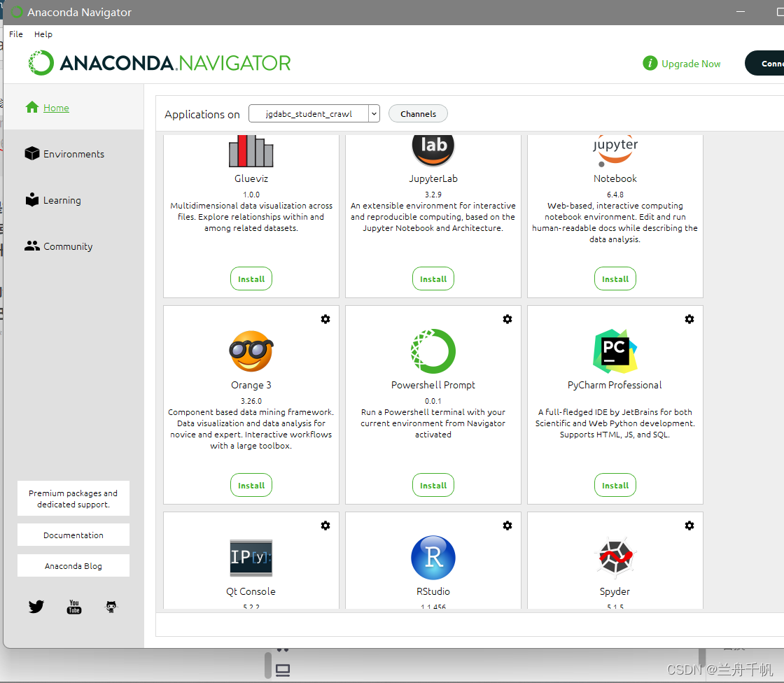
Task: Click the Learning book icon
Action: tap(32, 199)
